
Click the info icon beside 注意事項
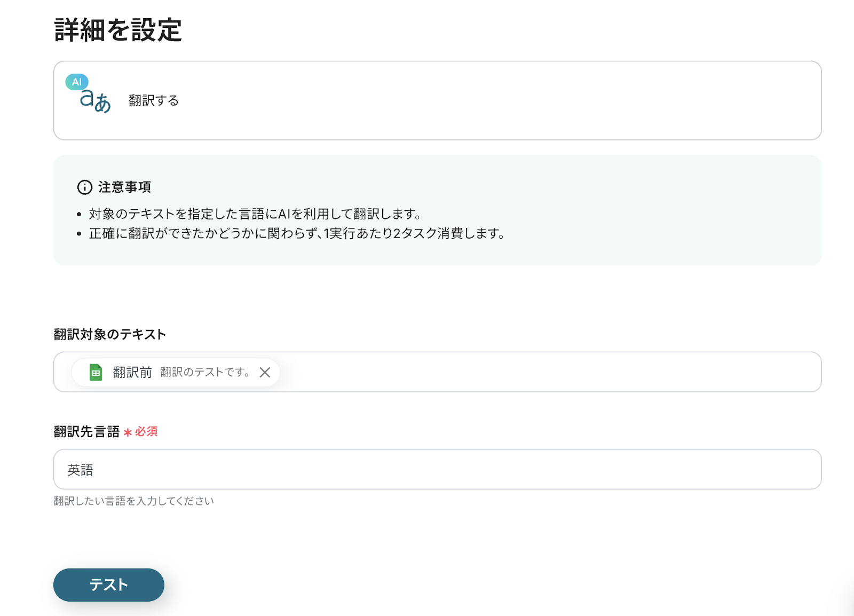click(x=85, y=187)
